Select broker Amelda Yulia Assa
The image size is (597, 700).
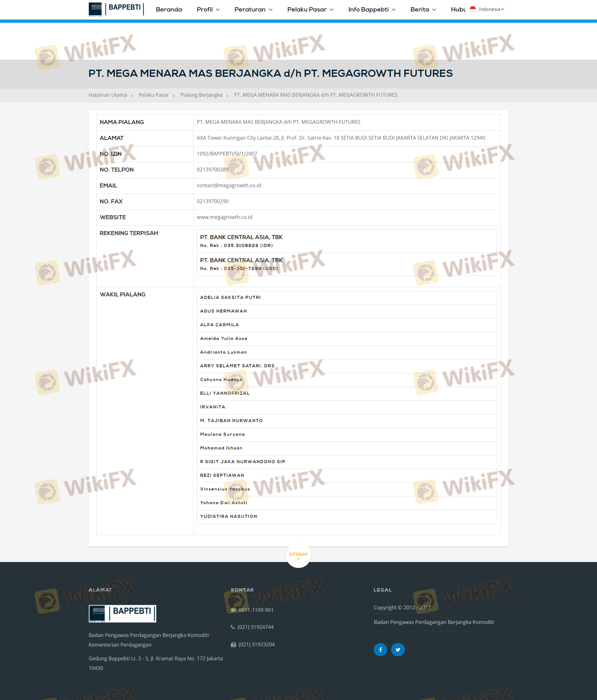click(347, 339)
